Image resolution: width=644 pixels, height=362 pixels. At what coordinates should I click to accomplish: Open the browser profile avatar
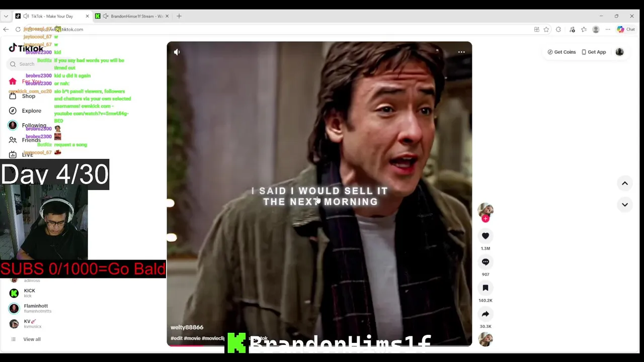pyautogui.click(x=596, y=30)
